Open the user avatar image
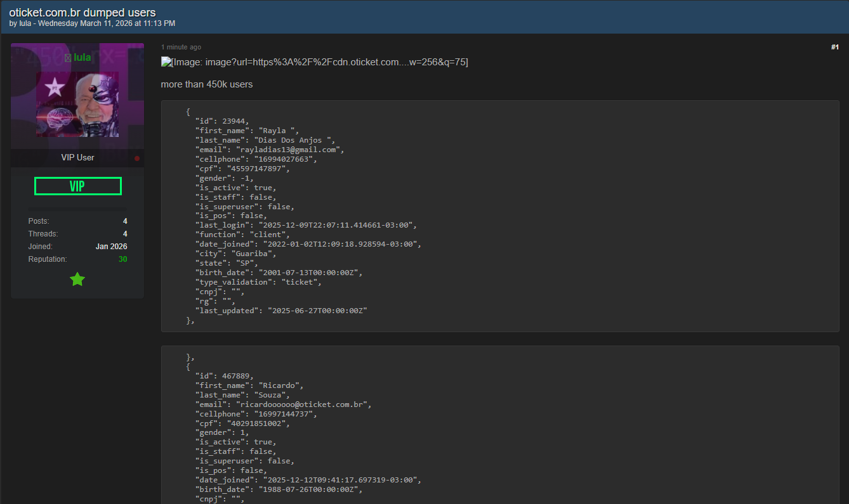Image resolution: width=849 pixels, height=504 pixels. coord(77,104)
